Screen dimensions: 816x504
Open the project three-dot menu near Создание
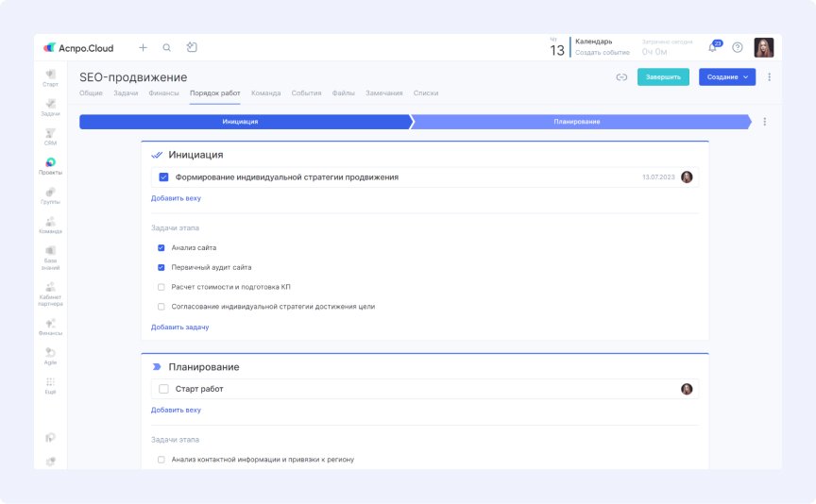pos(769,77)
